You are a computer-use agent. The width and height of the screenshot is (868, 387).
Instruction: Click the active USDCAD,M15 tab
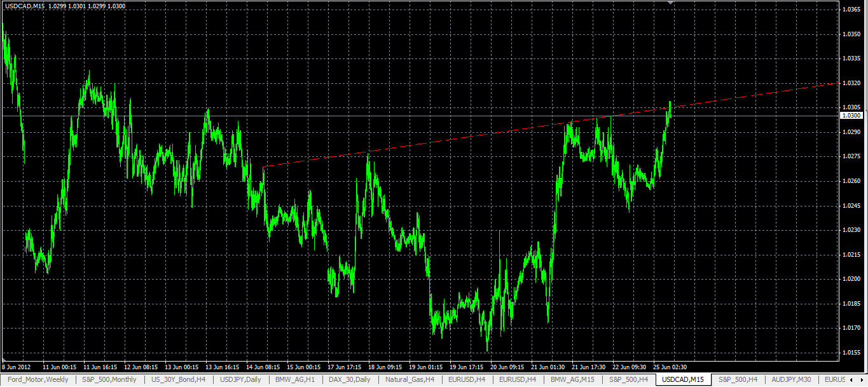click(x=684, y=379)
